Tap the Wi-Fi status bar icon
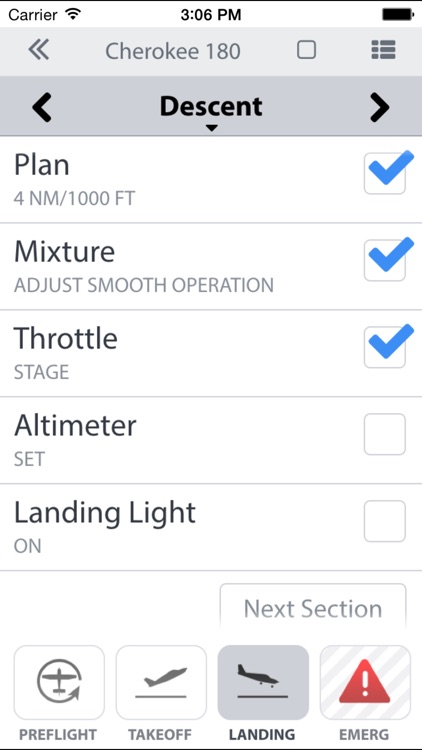 tap(73, 14)
